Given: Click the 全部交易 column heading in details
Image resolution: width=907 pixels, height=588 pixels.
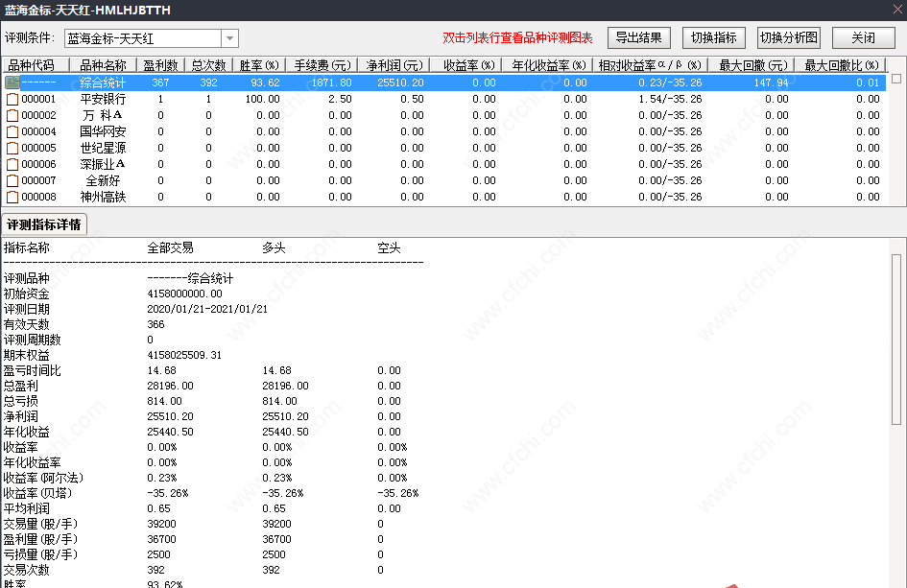Looking at the screenshot, I should tap(170, 248).
